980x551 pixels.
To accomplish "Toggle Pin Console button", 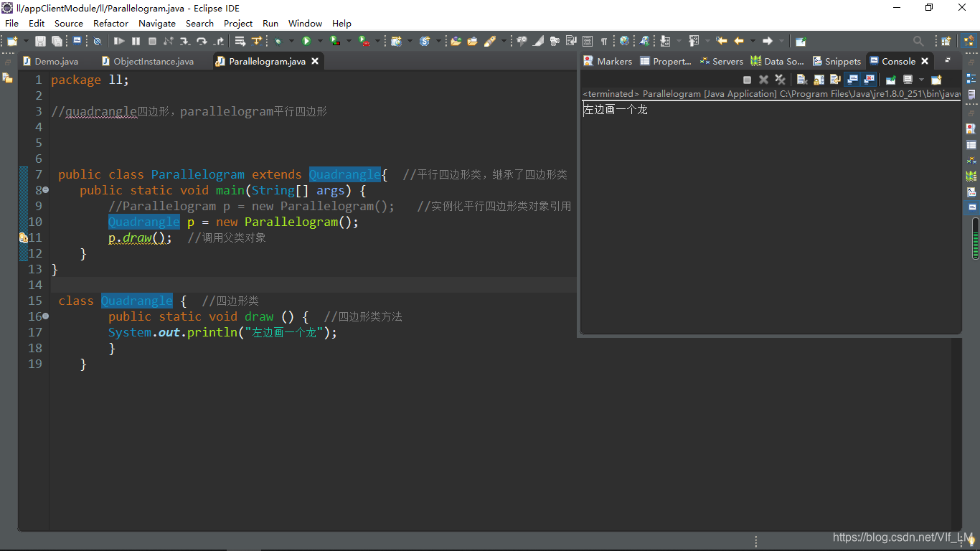I will click(x=890, y=80).
